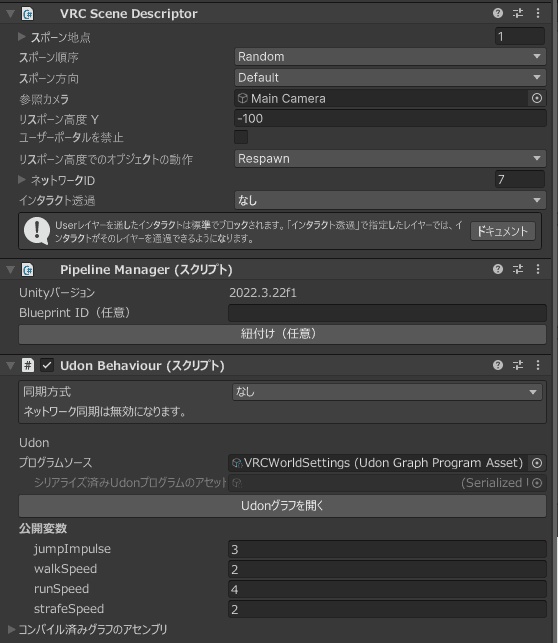The height and width of the screenshot is (643, 558).
Task: Open object picker for Main Camera field
Action: (537, 98)
